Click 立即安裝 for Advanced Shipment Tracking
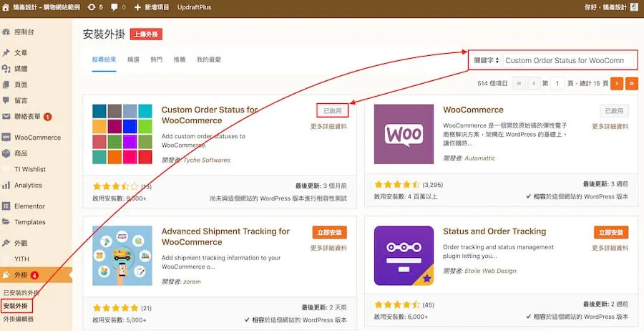The width and height of the screenshot is (644, 331). click(x=329, y=232)
